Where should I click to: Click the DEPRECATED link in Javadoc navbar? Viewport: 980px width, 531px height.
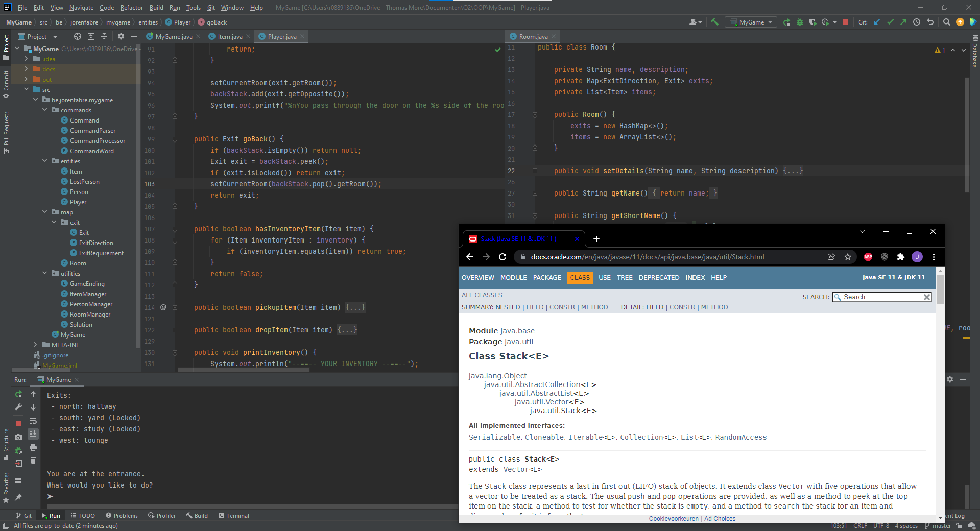(659, 278)
